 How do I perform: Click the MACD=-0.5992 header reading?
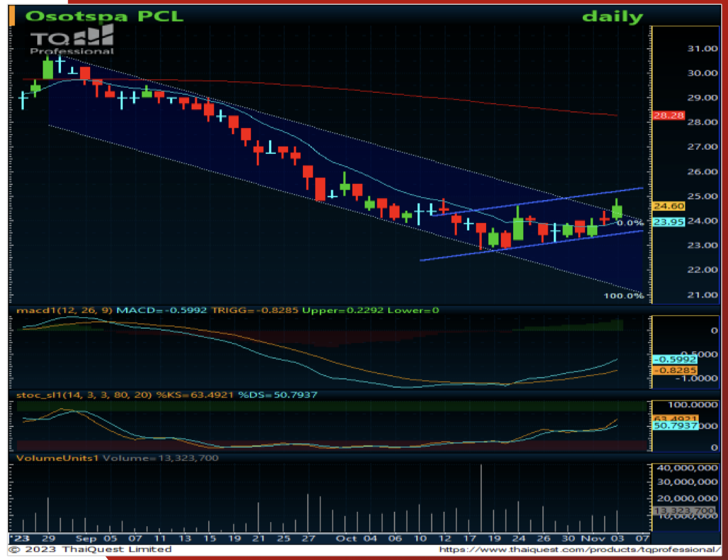coord(161,311)
